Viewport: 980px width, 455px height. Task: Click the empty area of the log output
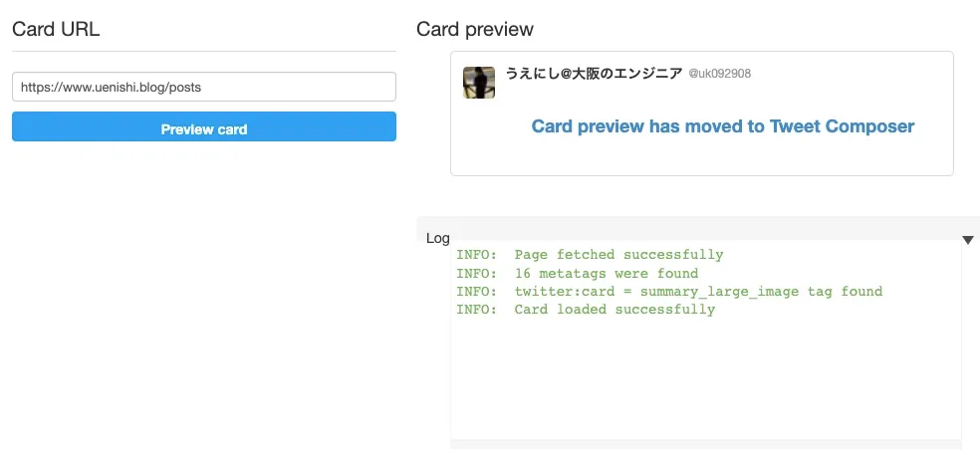point(705,378)
